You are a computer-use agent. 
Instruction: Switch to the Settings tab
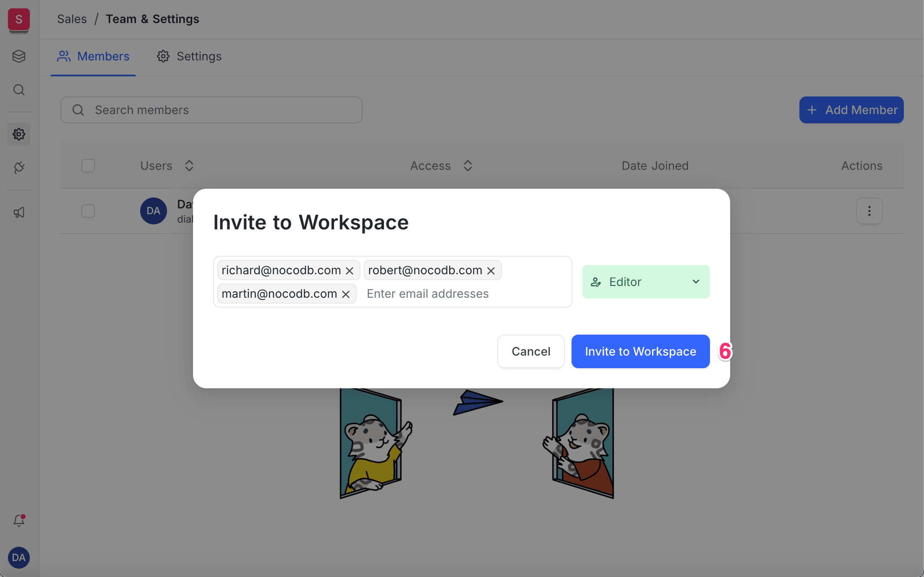(189, 56)
